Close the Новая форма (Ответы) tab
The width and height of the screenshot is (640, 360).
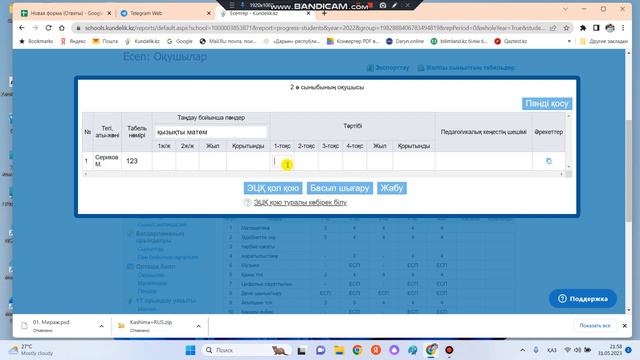pos(109,13)
